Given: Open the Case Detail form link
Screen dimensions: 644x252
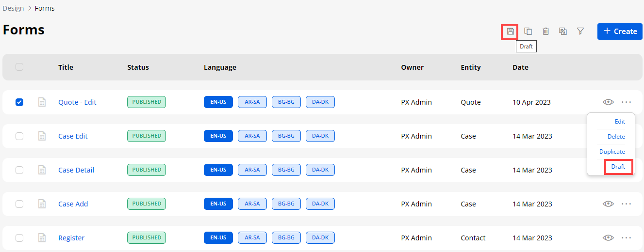Looking at the screenshot, I should pyautogui.click(x=76, y=170).
